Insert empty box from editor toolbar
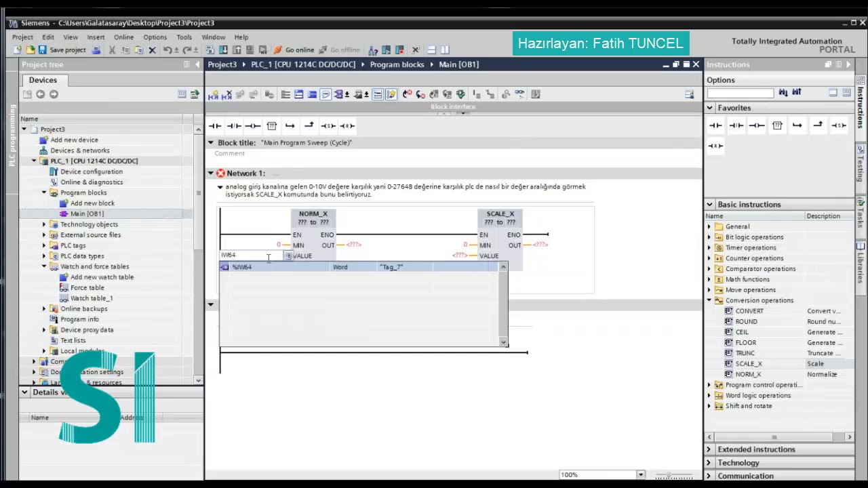The width and height of the screenshot is (868, 488). (x=271, y=125)
